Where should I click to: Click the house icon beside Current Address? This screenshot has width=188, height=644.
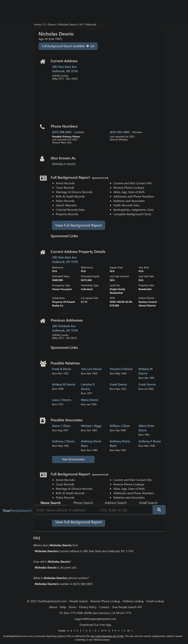[43, 61]
